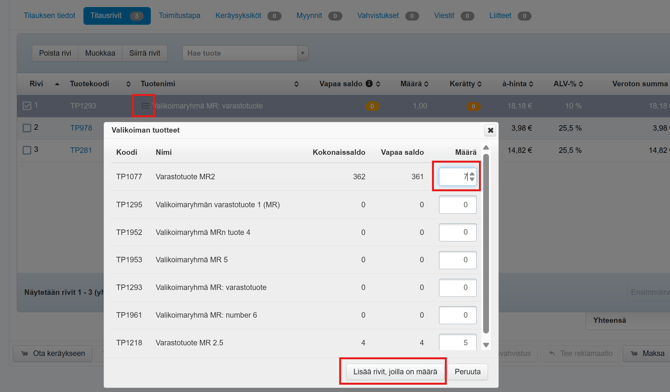The image size is (670, 392).
Task: Sort by Kerätty column arrows
Action: (x=479, y=84)
